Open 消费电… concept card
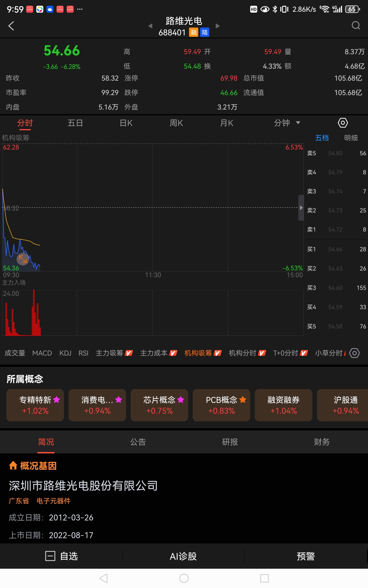The image size is (368, 588). point(97,405)
